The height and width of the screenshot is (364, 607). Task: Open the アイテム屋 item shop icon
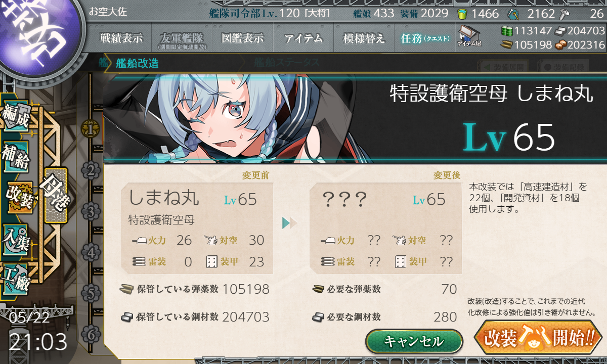tap(469, 36)
